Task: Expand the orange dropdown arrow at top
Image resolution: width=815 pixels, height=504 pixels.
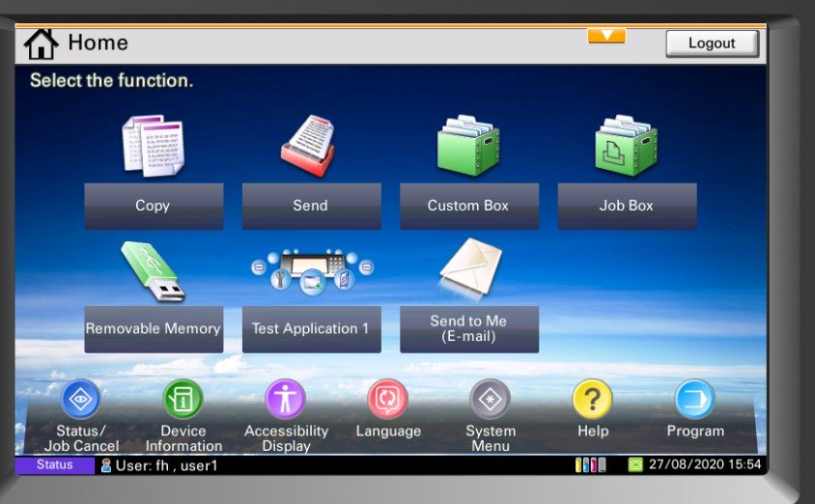Action: click(606, 37)
